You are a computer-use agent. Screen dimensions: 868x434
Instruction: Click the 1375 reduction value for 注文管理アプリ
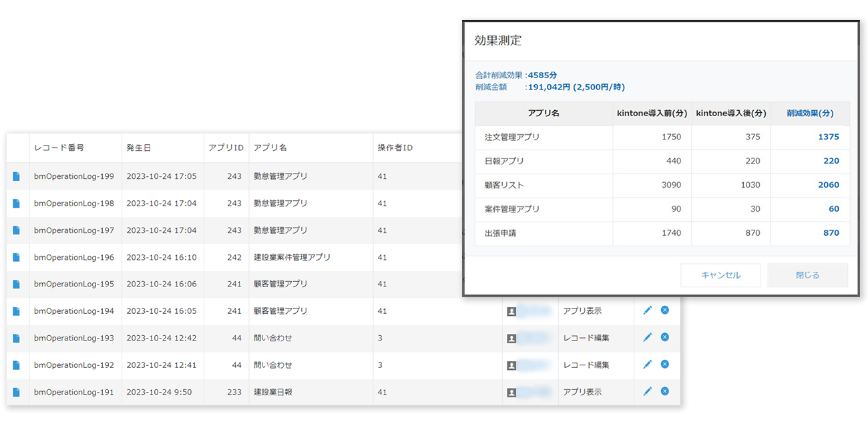coord(830,137)
